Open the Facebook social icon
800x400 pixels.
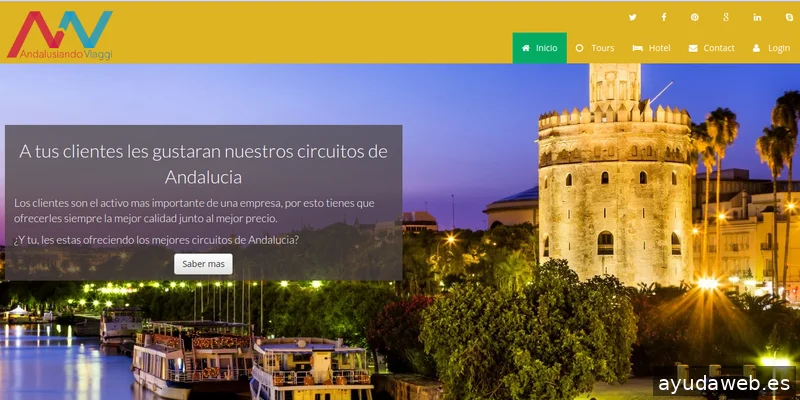[663, 17]
